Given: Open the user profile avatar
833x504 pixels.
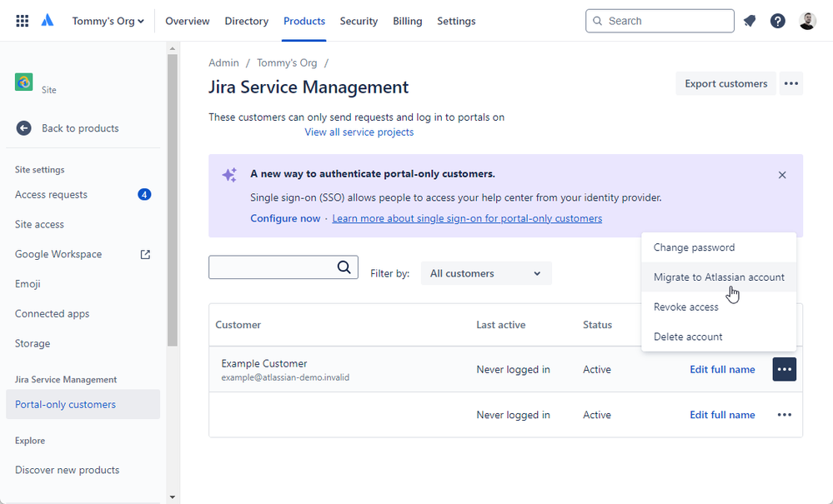Looking at the screenshot, I should 807,21.
